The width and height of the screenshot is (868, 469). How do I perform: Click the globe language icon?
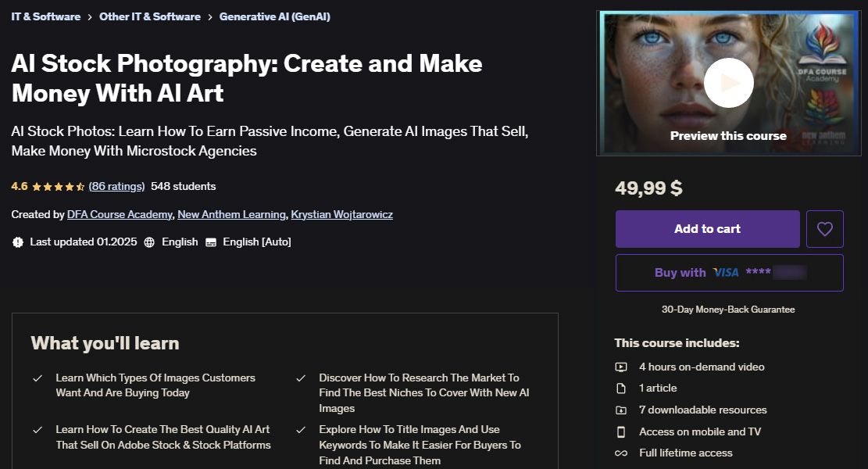(149, 242)
